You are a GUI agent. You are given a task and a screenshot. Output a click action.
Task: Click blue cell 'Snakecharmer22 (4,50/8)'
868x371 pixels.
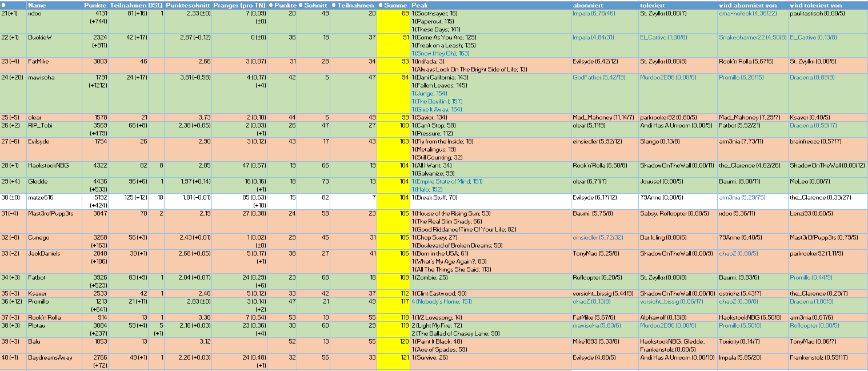pyautogui.click(x=752, y=37)
